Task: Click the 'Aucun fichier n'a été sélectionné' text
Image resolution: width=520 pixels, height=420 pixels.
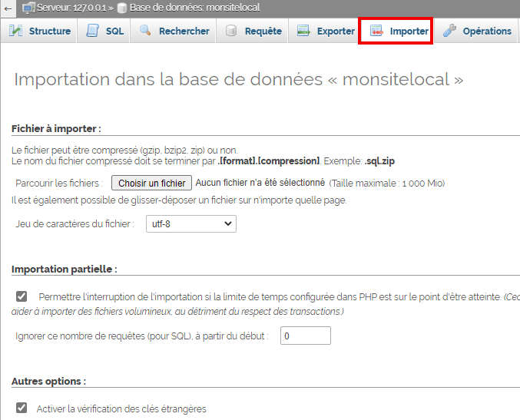Action: 260,183
